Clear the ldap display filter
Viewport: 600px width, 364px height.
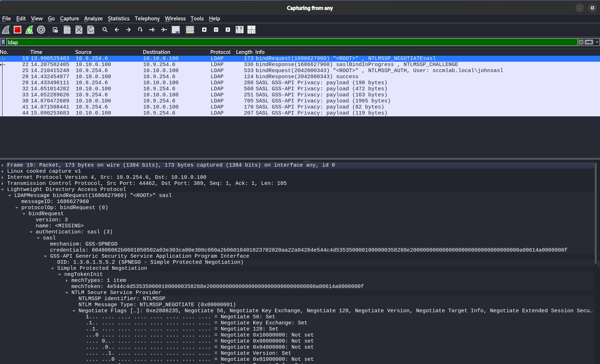tap(581, 42)
